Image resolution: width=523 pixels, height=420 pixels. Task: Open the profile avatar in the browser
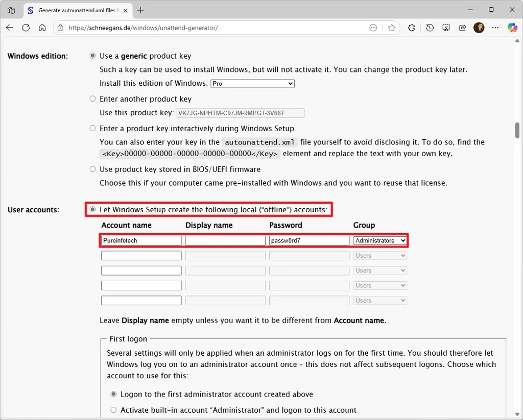click(x=479, y=28)
